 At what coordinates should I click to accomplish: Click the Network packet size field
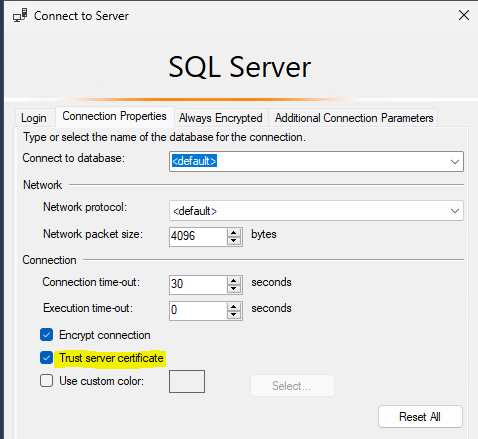(x=198, y=236)
